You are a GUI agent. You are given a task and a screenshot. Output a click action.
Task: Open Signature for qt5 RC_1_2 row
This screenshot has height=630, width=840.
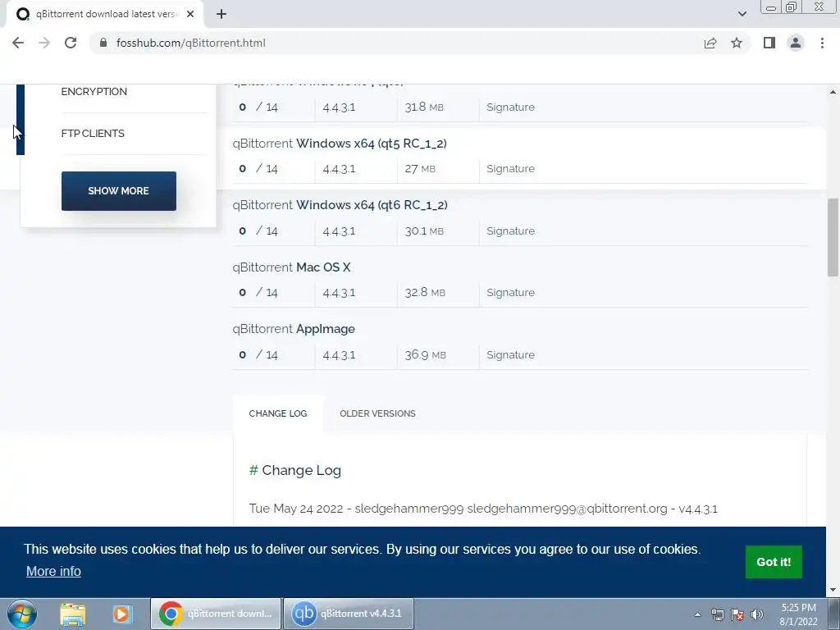[x=510, y=169]
